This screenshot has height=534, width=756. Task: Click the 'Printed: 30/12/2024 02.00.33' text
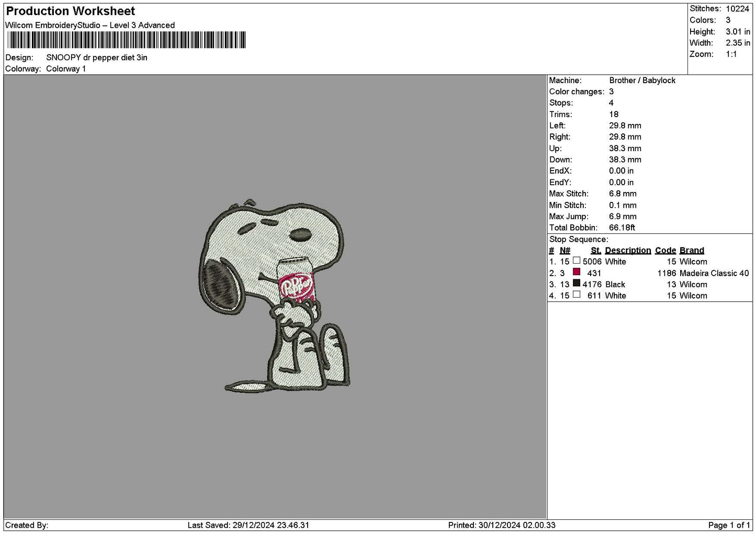point(502,525)
